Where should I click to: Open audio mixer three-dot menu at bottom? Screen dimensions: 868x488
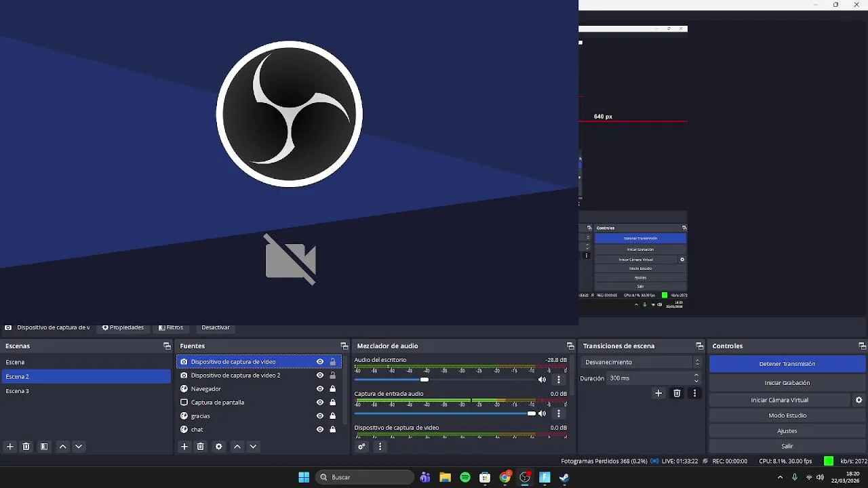pyautogui.click(x=380, y=447)
